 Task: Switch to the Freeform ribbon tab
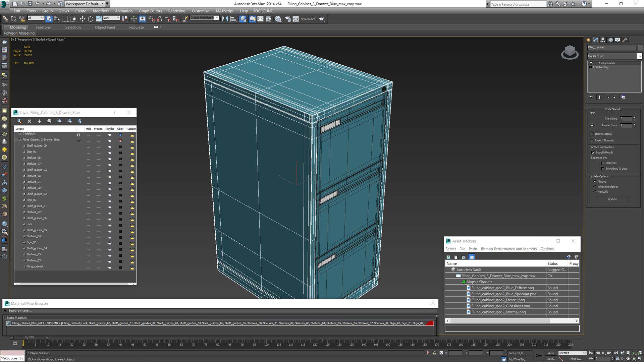(44, 27)
